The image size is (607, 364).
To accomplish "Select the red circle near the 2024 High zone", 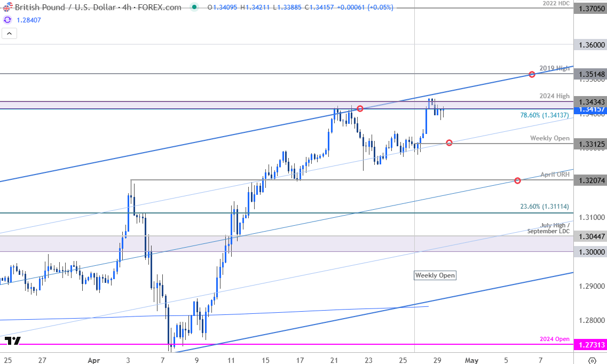I will [x=360, y=109].
